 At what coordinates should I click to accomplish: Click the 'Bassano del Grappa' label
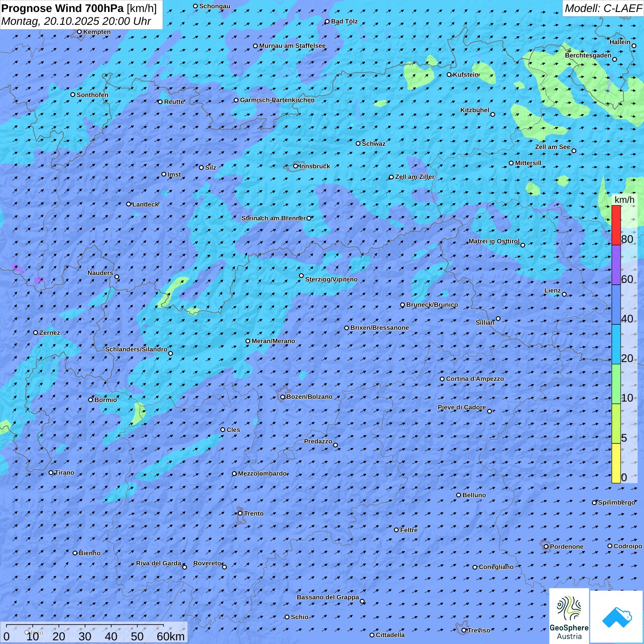pos(328,597)
